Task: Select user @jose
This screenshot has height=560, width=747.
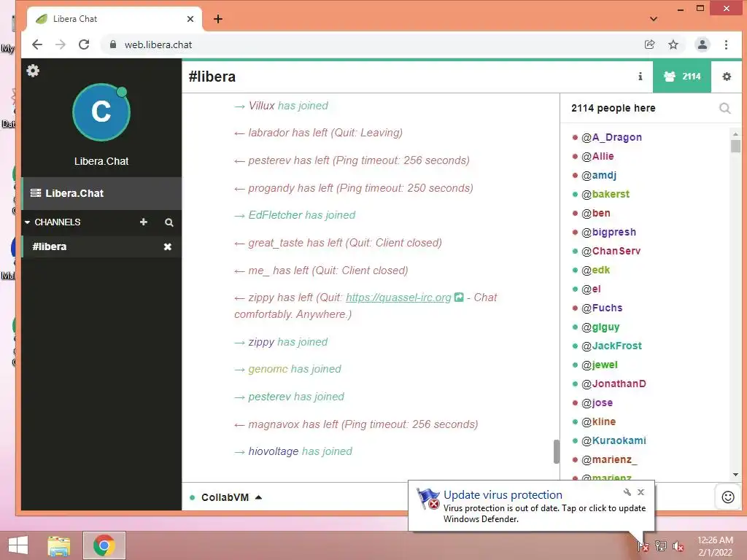Action: coord(597,402)
